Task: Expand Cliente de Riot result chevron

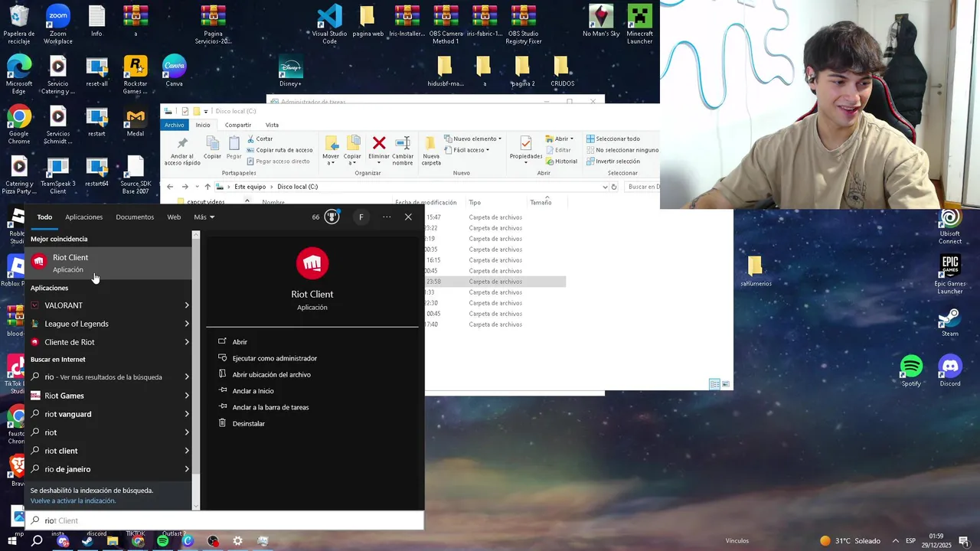Action: 187,342
